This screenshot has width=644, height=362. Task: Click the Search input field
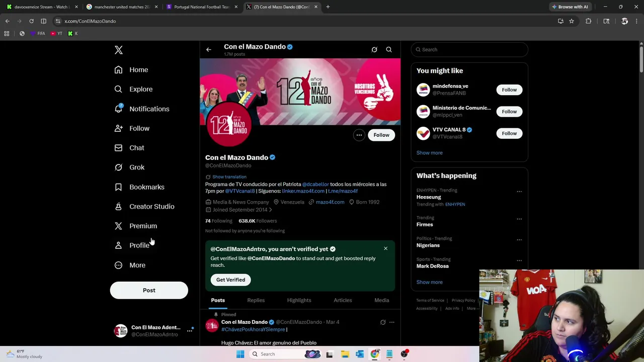(x=469, y=50)
